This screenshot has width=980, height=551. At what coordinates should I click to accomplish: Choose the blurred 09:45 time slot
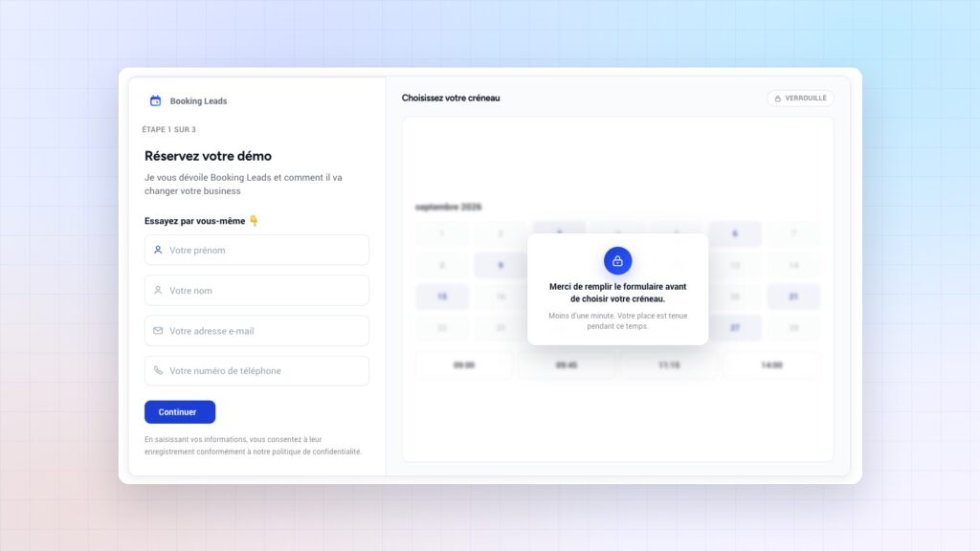[567, 364]
